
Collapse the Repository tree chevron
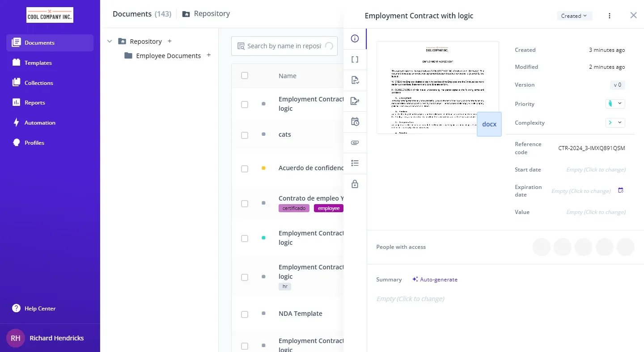[110, 41]
